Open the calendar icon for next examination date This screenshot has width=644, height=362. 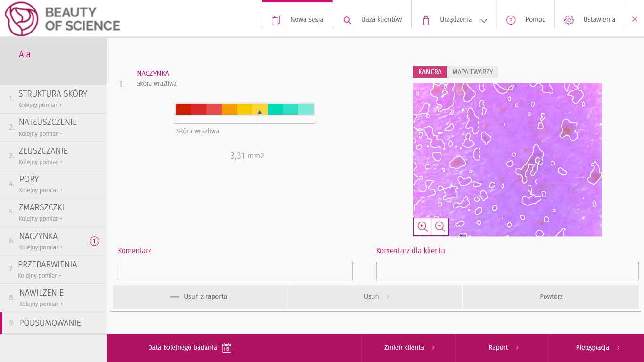point(226,348)
